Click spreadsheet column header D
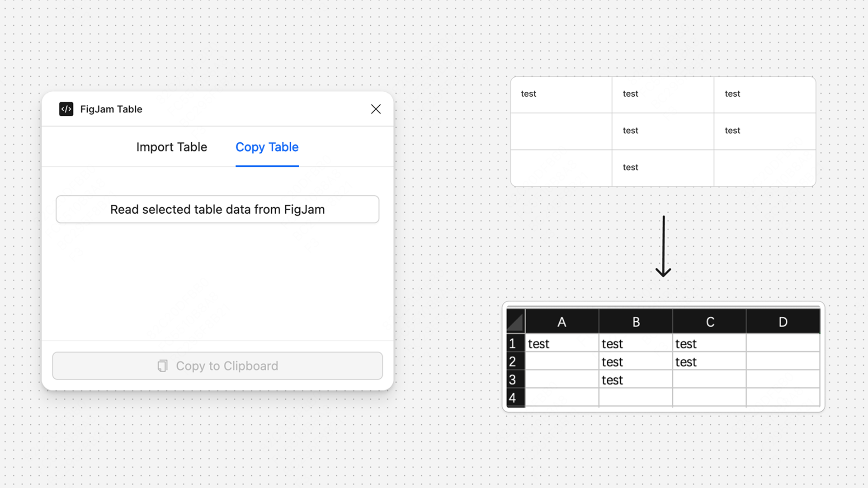Image resolution: width=868 pixels, height=488 pixels. (783, 322)
